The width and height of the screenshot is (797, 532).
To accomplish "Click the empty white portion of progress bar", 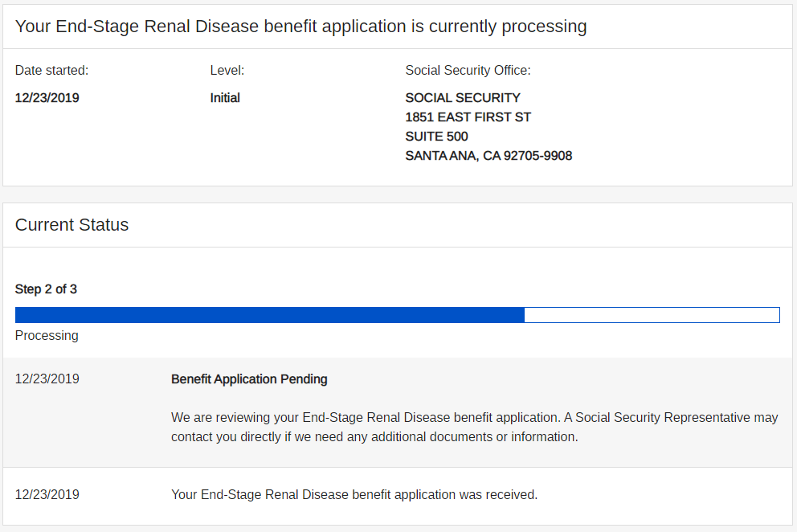I will click(652, 315).
